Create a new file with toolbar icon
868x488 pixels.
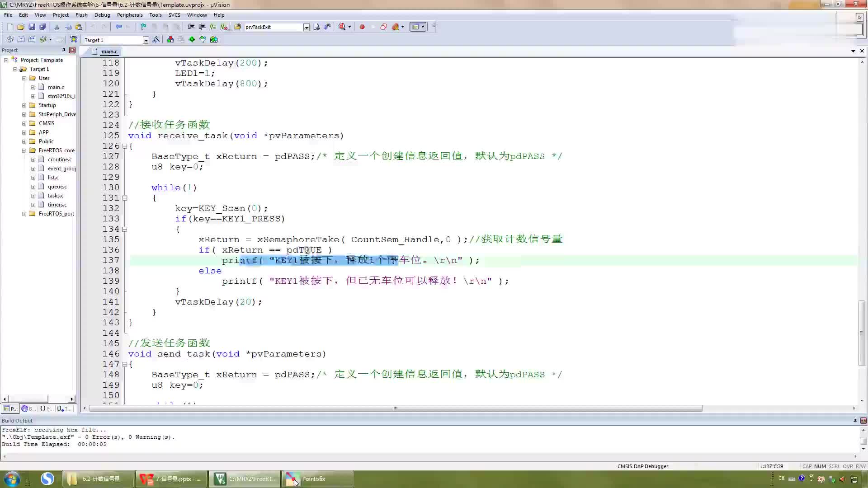pyautogui.click(x=10, y=27)
